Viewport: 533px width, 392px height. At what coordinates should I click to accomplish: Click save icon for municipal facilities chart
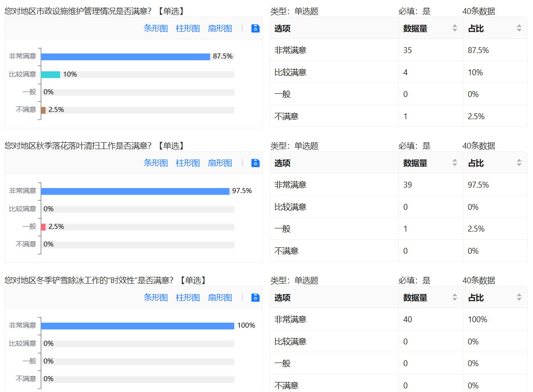click(256, 28)
